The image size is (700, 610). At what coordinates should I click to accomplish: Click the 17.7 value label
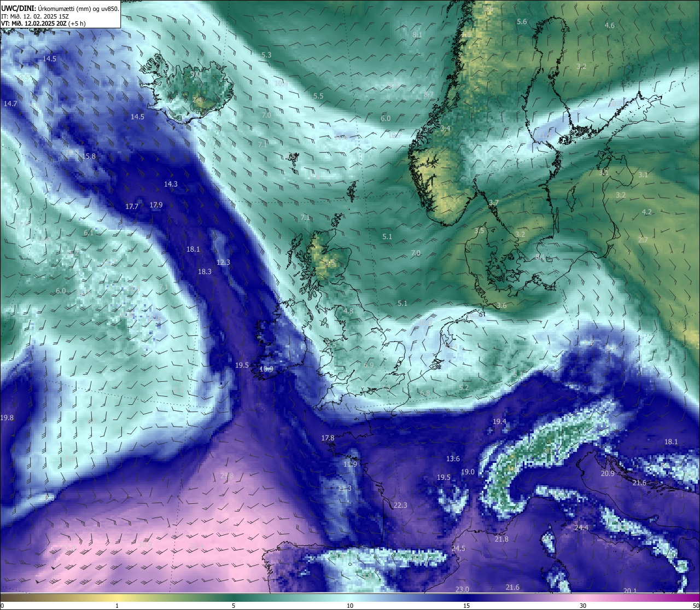coord(132,206)
